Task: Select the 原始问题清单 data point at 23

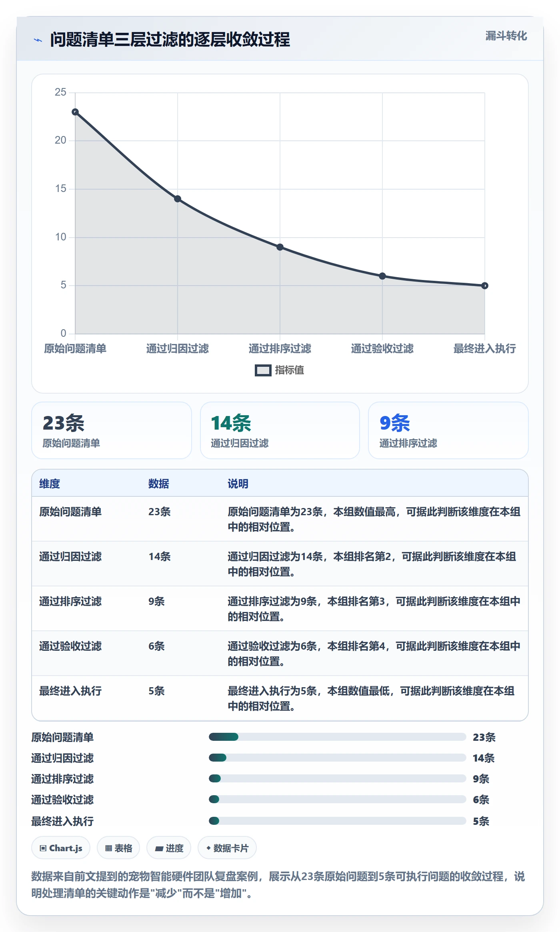Action: click(75, 112)
